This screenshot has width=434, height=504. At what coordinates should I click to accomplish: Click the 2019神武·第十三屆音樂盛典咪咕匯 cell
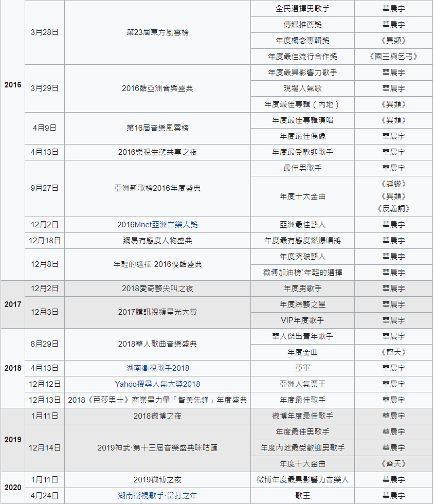[157, 448]
